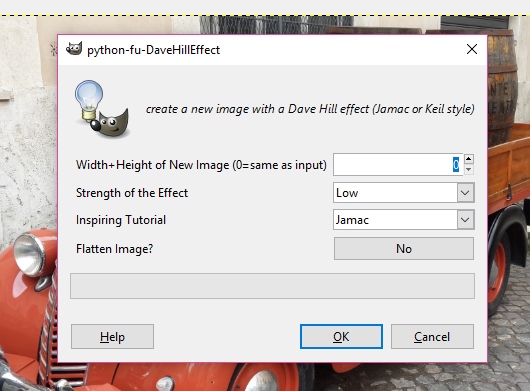The image size is (530, 391).
Task: Click the 'Strength of the Effect' label
Action: 132,193
